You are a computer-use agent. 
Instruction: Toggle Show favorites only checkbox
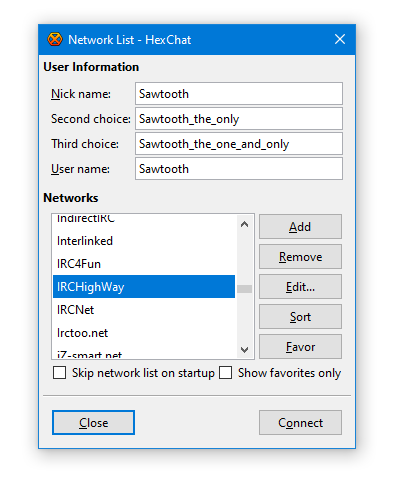click(x=225, y=373)
